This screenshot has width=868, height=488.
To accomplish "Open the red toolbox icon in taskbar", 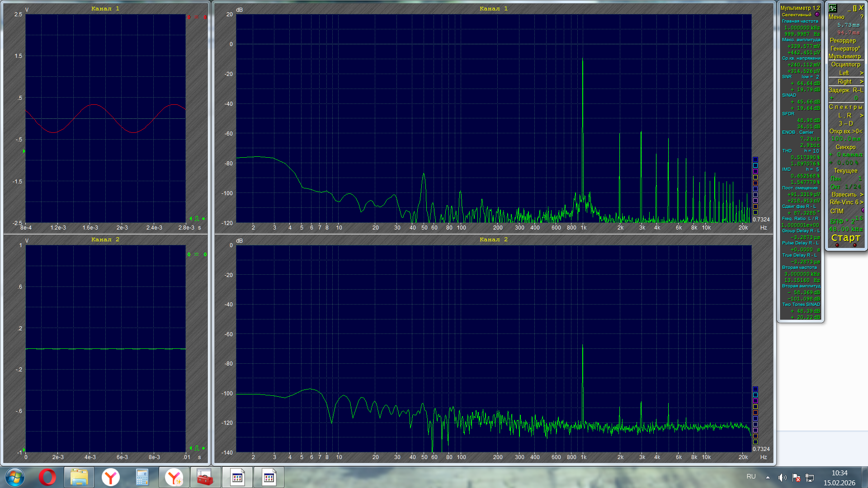I will point(205,477).
